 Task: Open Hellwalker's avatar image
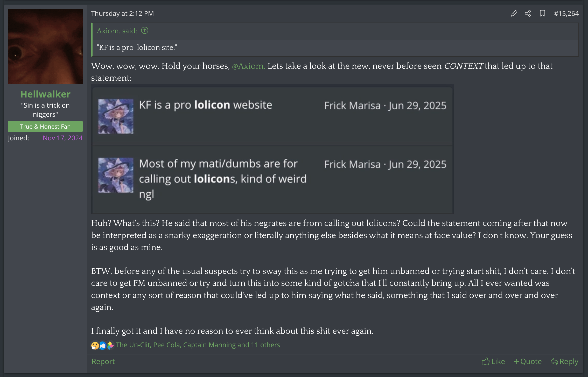point(45,46)
